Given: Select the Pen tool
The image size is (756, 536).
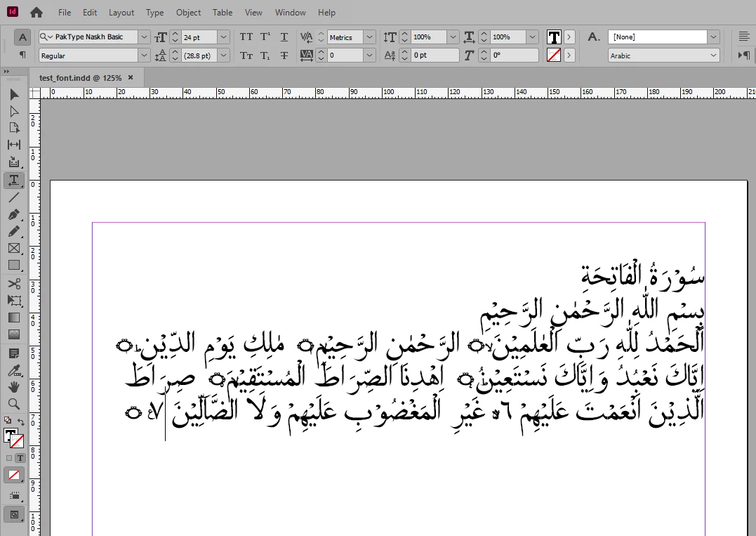Looking at the screenshot, I should [x=14, y=214].
